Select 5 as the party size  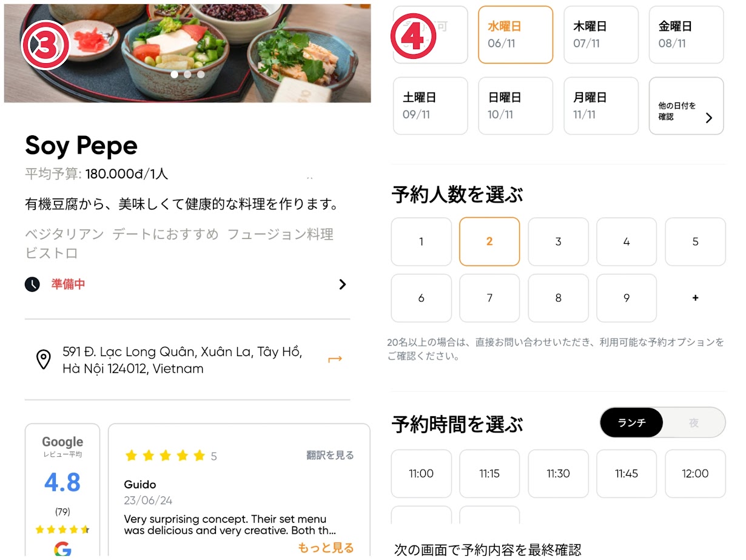695,241
